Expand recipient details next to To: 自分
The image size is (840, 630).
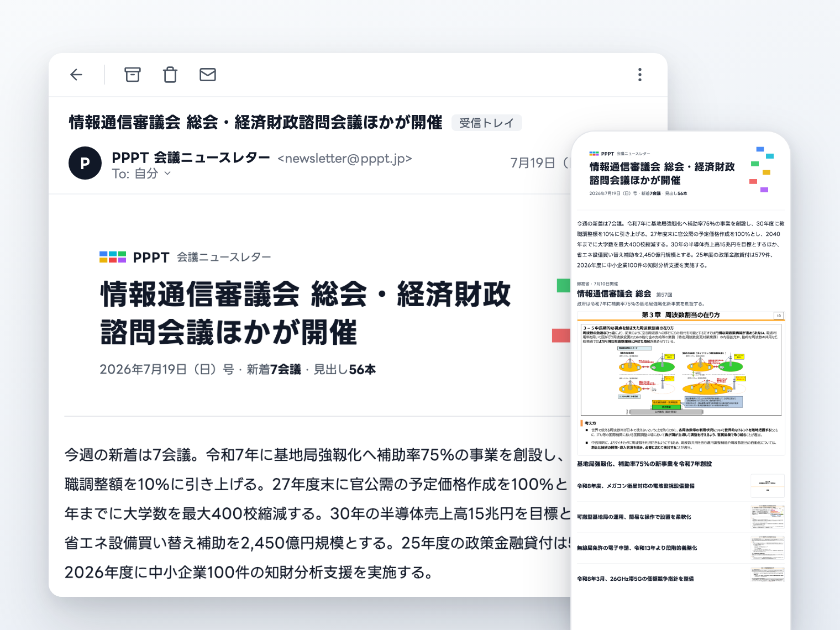(x=167, y=174)
